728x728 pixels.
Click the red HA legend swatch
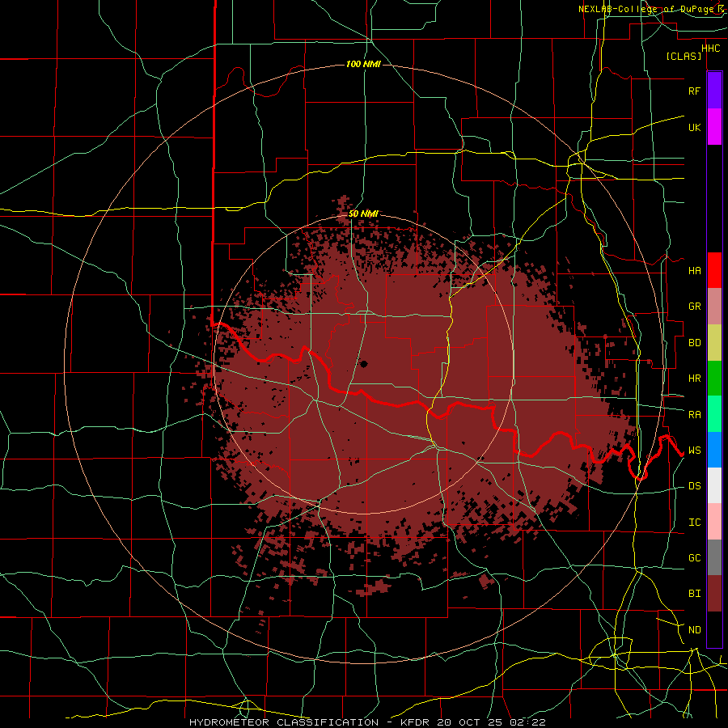[714, 270]
